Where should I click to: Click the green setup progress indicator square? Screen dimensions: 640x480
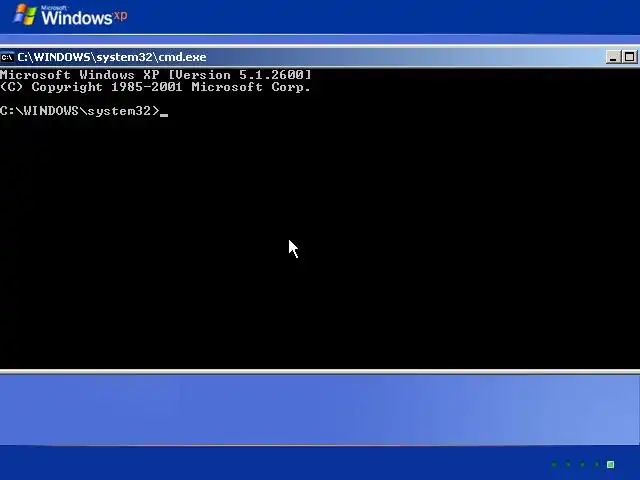[x=611, y=464]
